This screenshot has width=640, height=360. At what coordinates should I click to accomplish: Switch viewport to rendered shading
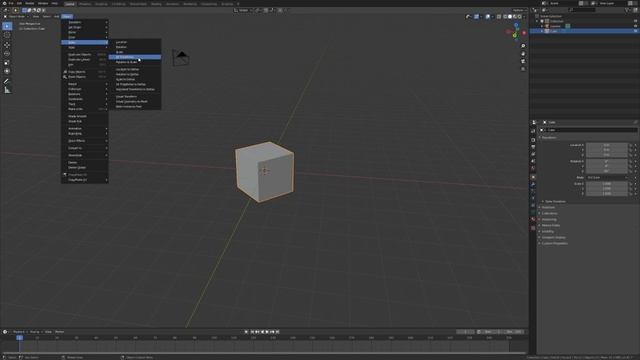520,17
